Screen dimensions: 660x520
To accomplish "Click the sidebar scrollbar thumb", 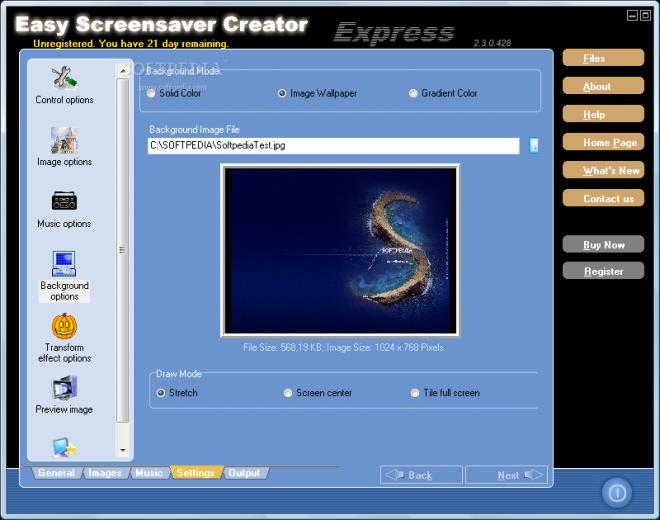I will [x=122, y=251].
